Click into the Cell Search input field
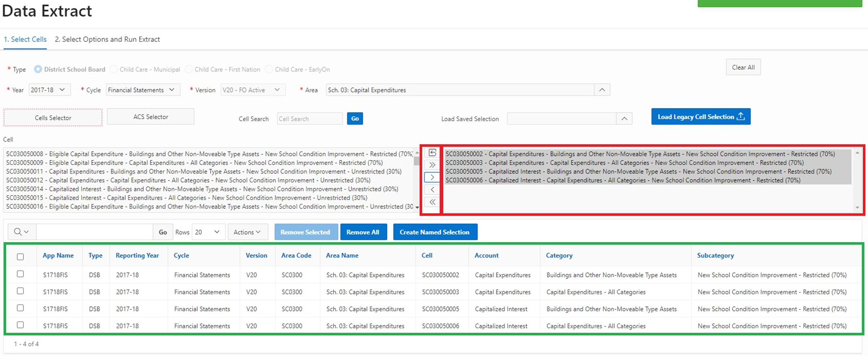Image resolution: width=868 pixels, height=356 pixels. (310, 119)
